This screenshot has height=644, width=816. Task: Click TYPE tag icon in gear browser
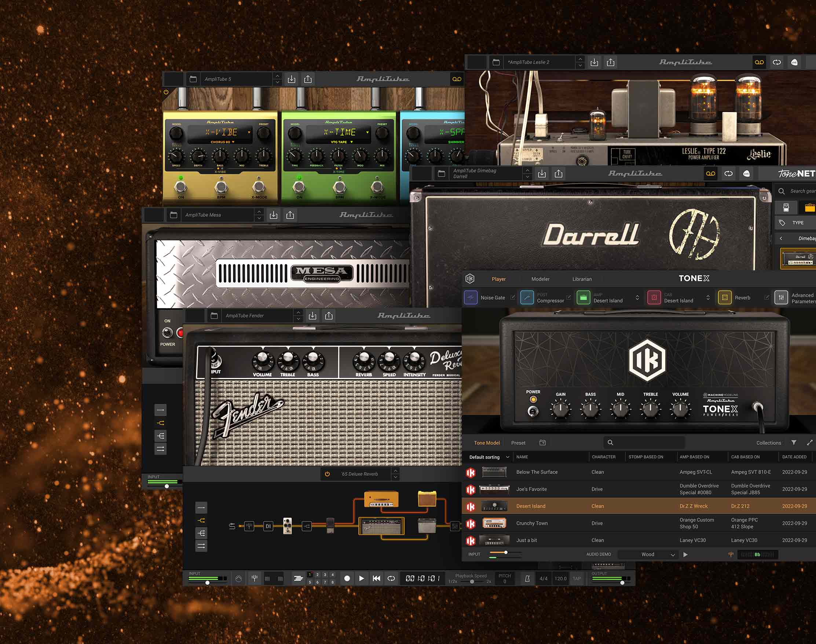point(782,223)
